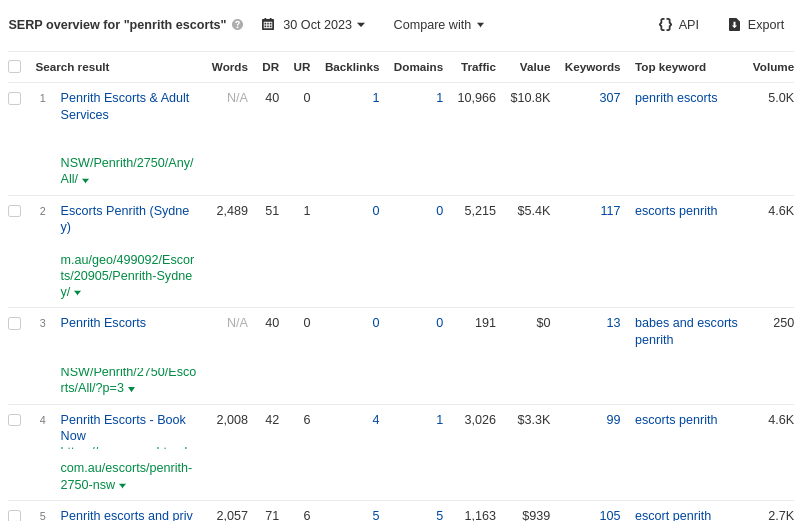Tick the checkbox for result 4
The width and height of the screenshot is (809, 521).
(14, 420)
